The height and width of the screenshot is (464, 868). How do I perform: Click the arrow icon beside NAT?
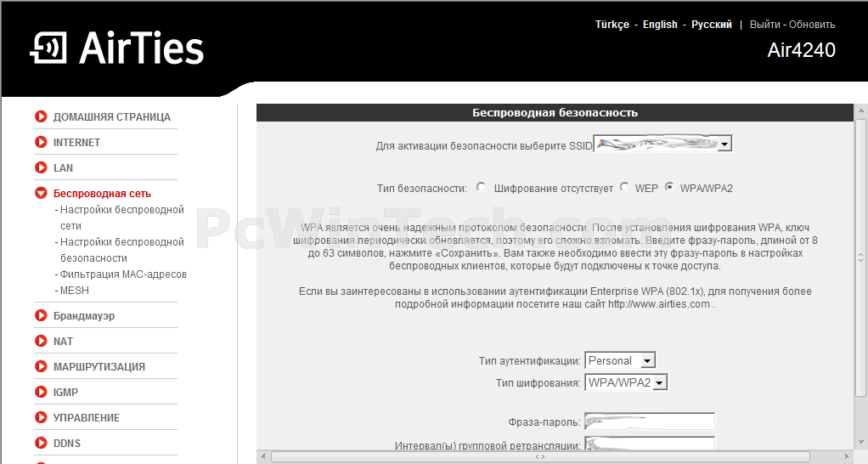(x=41, y=341)
